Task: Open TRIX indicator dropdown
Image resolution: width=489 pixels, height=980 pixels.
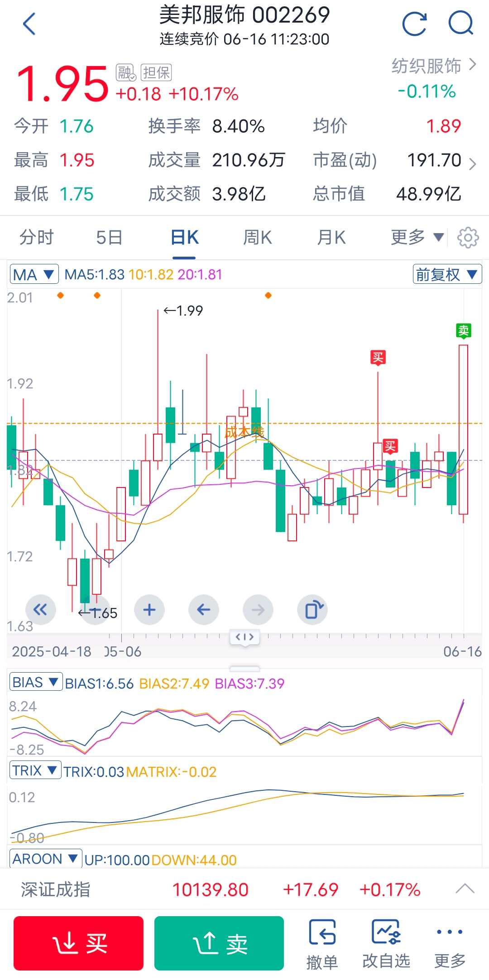Action: pos(35,770)
